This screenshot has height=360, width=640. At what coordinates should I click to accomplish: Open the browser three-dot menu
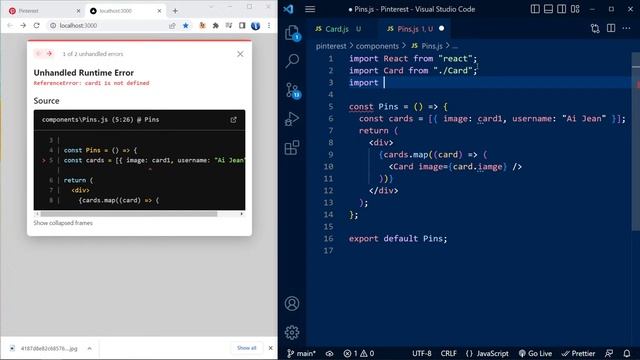[269, 25]
